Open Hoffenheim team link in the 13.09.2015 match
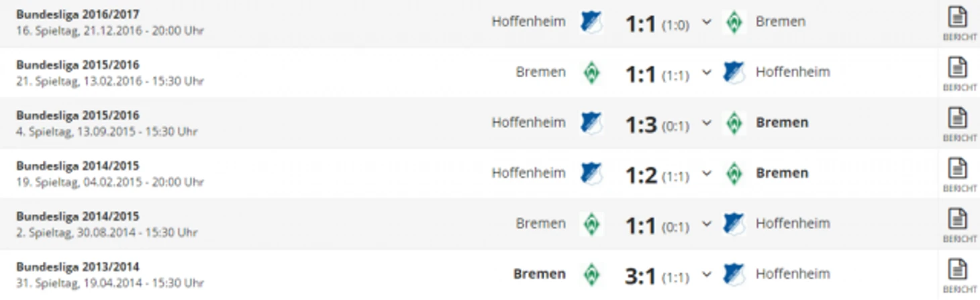 pos(528,123)
